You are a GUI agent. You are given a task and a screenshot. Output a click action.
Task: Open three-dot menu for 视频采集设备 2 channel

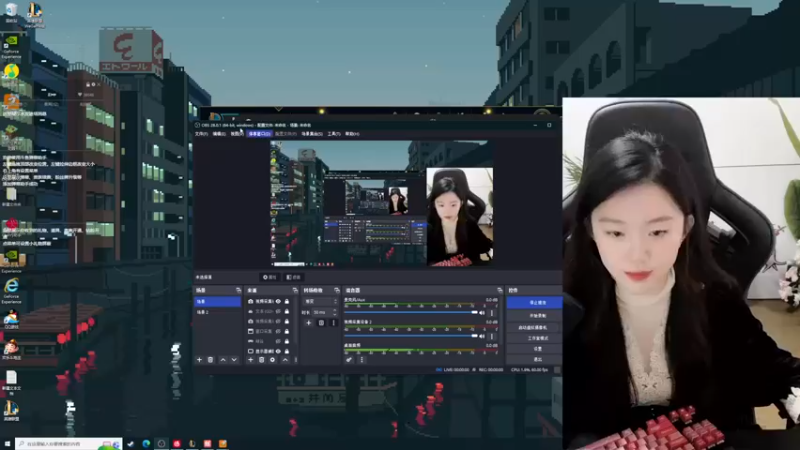(492, 336)
